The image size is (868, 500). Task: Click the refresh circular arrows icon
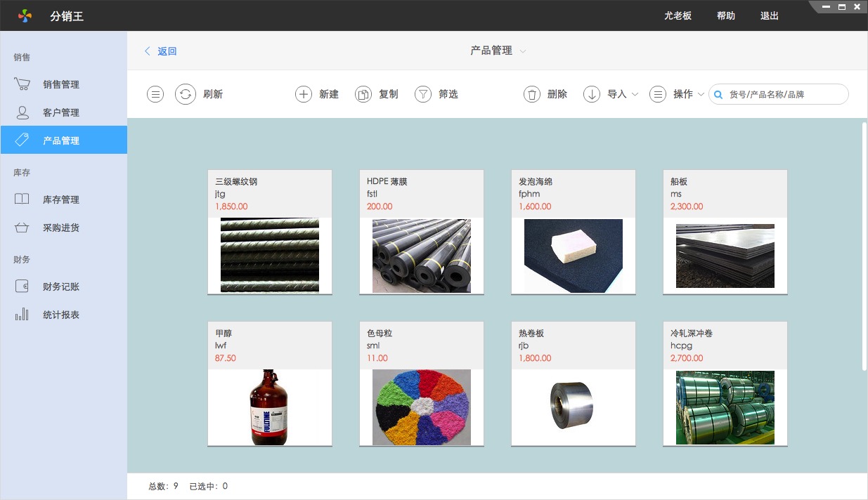(185, 94)
